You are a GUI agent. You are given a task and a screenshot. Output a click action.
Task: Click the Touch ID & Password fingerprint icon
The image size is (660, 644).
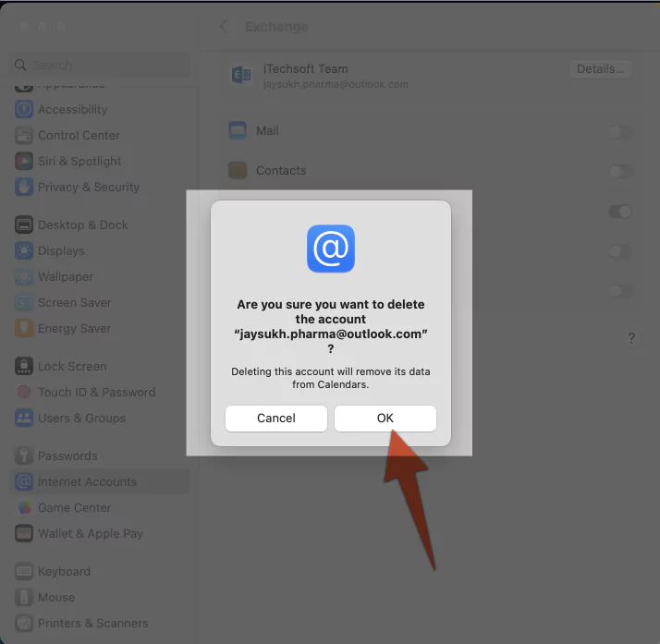coord(24,393)
